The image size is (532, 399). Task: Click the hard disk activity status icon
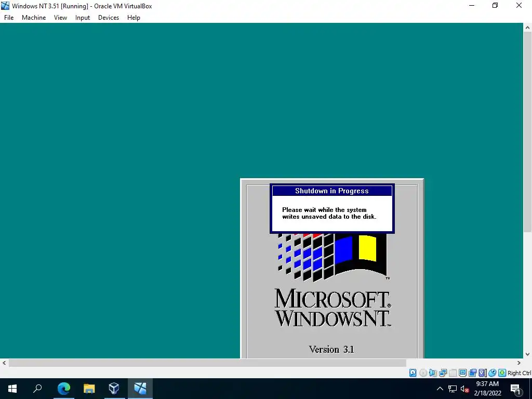point(413,373)
